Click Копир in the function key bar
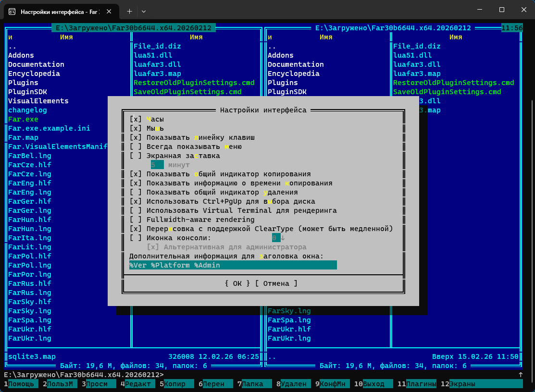 [175, 384]
